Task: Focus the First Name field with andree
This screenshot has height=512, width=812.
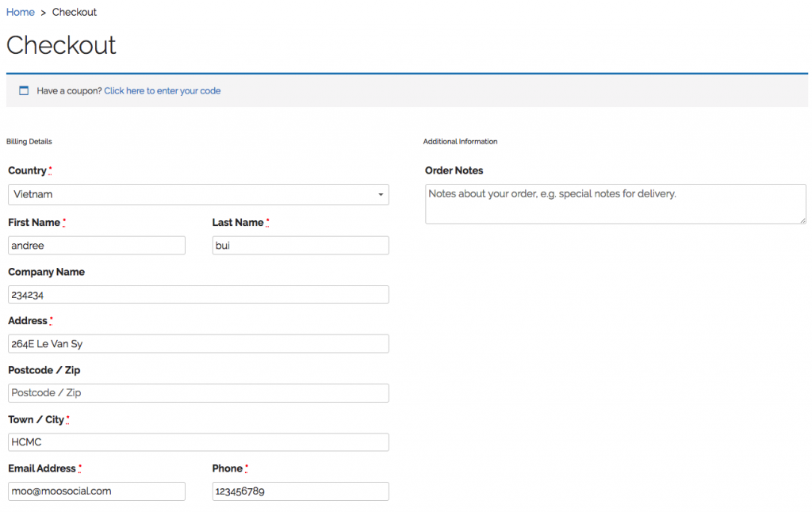Action: pyautogui.click(x=96, y=246)
